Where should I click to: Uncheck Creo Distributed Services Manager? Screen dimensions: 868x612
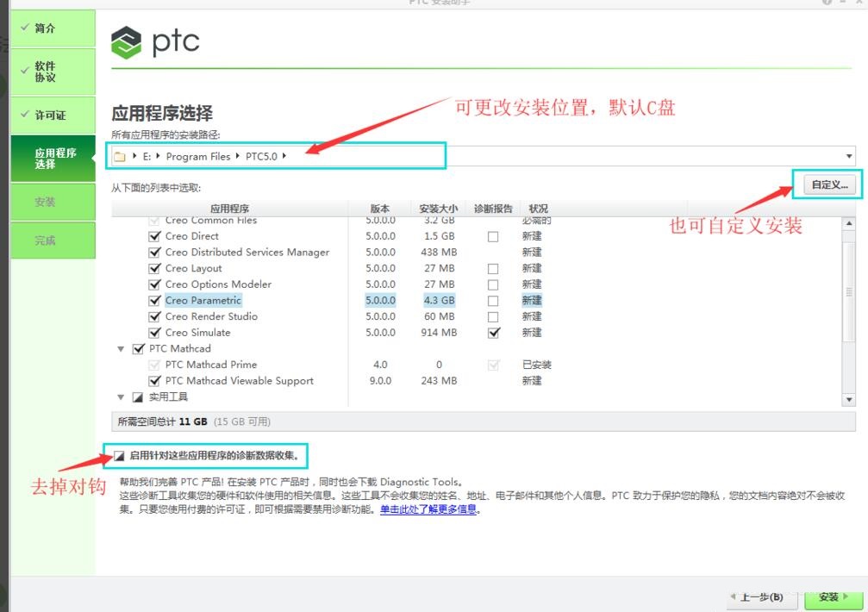[155, 253]
